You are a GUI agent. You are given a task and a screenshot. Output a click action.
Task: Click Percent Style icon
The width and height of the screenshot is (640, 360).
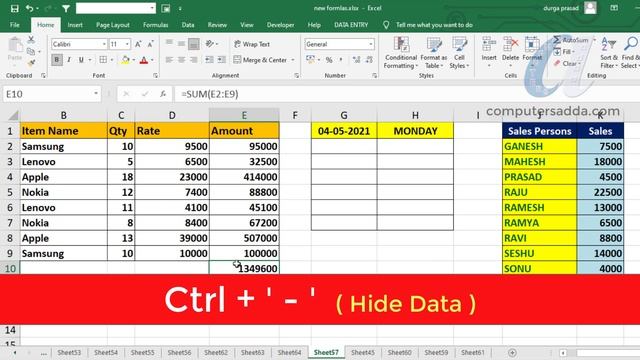pyautogui.click(x=329, y=60)
